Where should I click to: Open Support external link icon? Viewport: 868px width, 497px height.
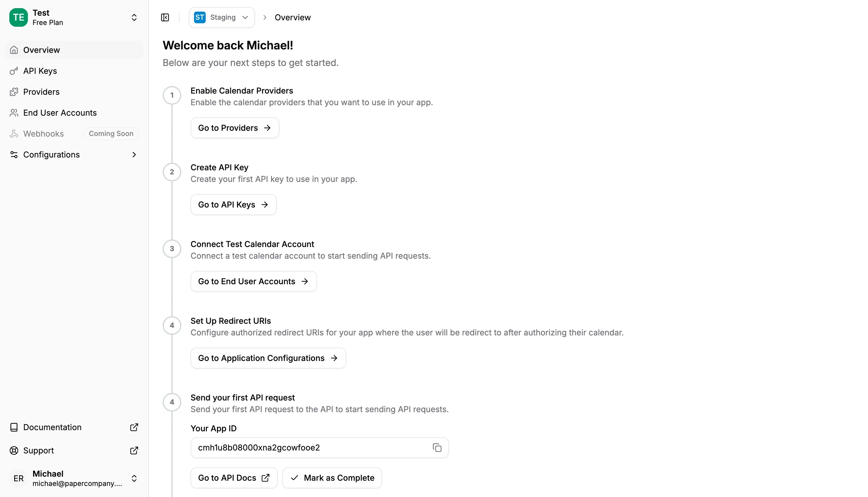pyautogui.click(x=134, y=450)
